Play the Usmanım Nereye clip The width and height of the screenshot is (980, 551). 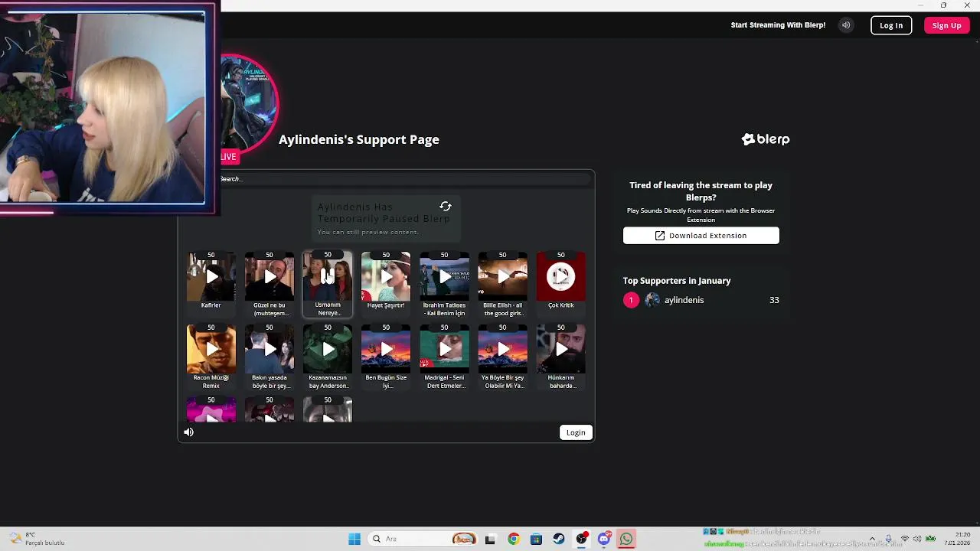[x=328, y=276]
